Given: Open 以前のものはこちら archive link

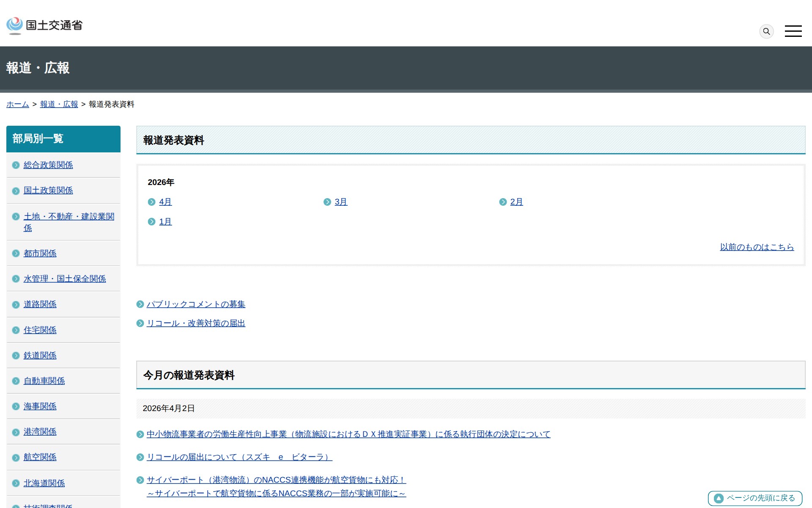Looking at the screenshot, I should [757, 247].
